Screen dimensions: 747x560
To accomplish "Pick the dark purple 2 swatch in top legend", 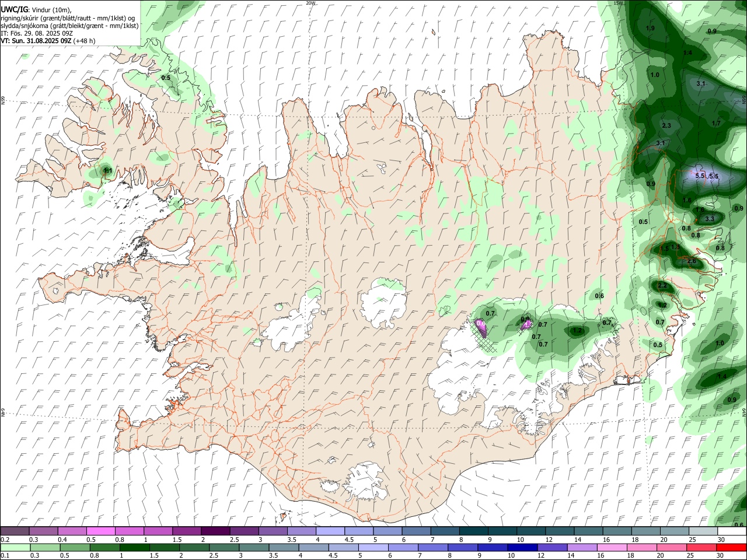I will pyautogui.click(x=215, y=531).
